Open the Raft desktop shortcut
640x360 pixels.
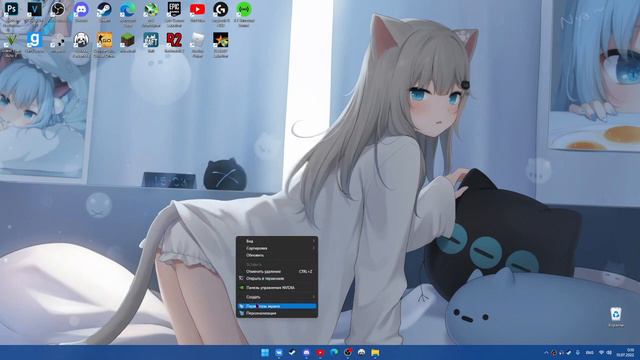pos(151,42)
